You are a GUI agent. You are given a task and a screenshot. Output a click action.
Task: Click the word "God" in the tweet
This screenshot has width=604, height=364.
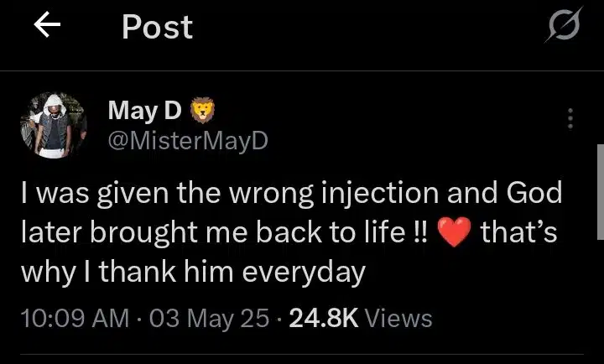pyautogui.click(x=528, y=195)
